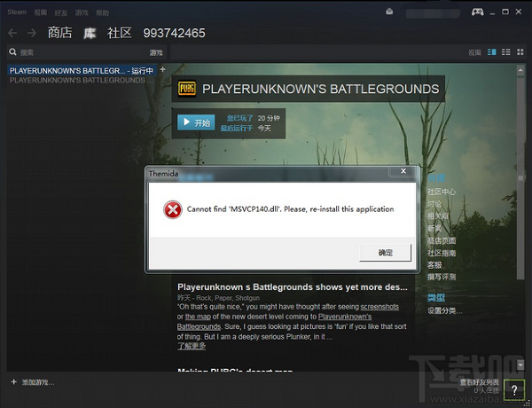Image resolution: width=532 pixels, height=408 pixels.
Task: Click 添加游戏 add game option
Action: point(33,382)
